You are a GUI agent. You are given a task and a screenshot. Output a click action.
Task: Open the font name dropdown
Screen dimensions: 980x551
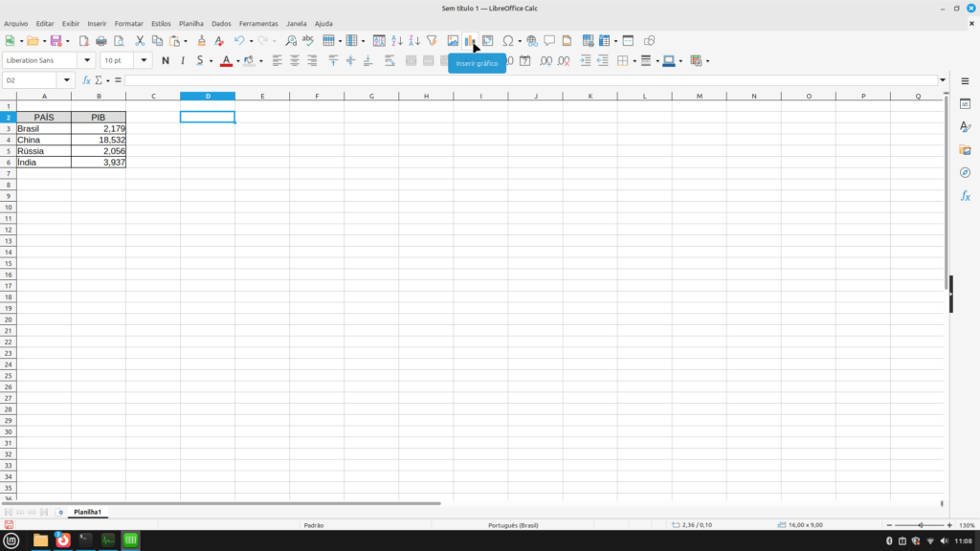pos(88,60)
